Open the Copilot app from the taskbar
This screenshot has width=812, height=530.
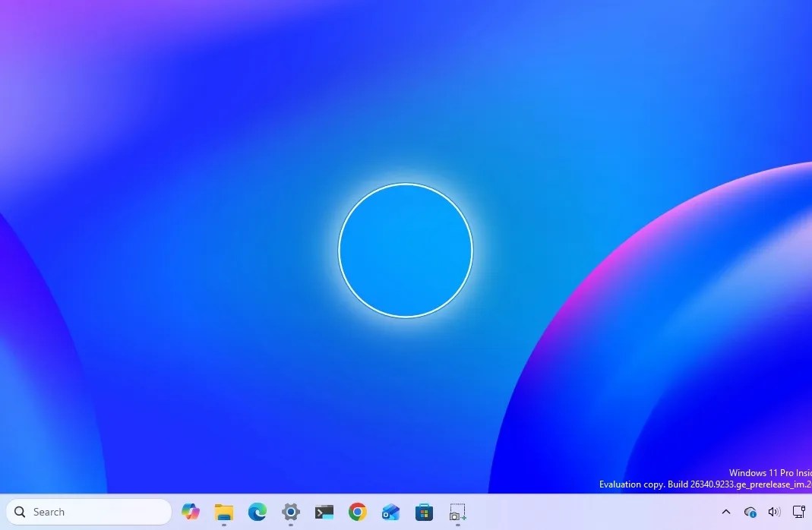click(x=191, y=512)
